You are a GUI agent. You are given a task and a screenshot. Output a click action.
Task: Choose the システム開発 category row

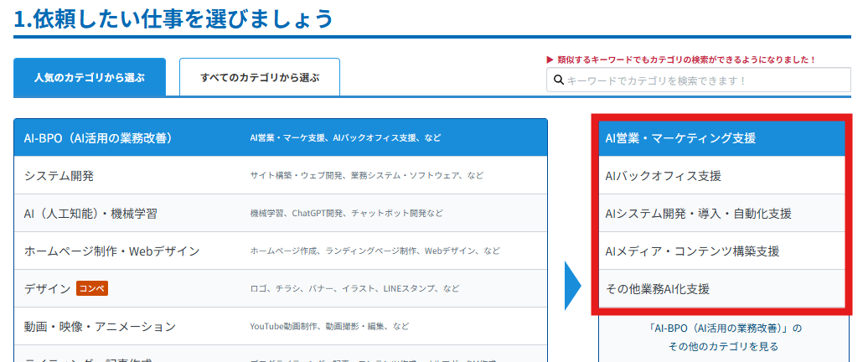(x=59, y=175)
